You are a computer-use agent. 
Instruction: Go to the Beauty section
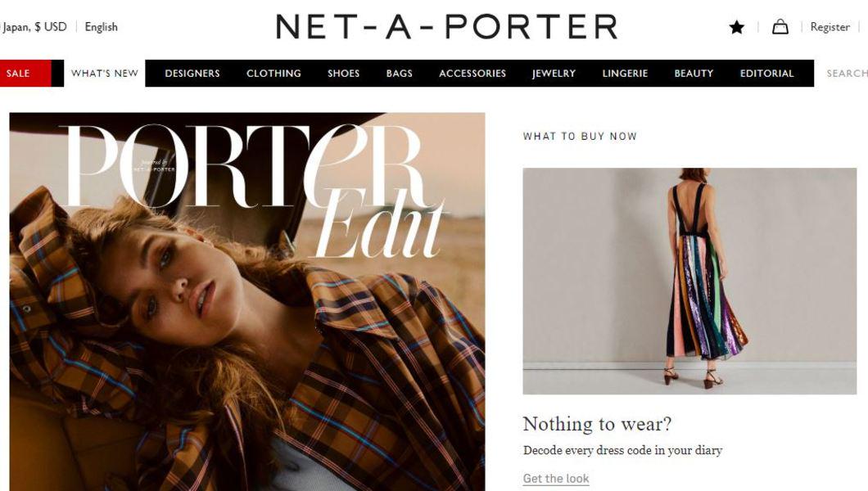click(694, 74)
